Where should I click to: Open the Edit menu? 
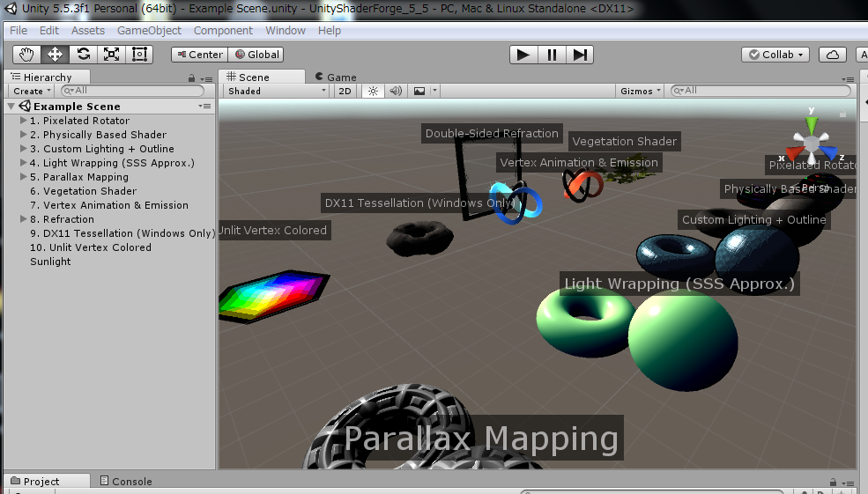(48, 31)
